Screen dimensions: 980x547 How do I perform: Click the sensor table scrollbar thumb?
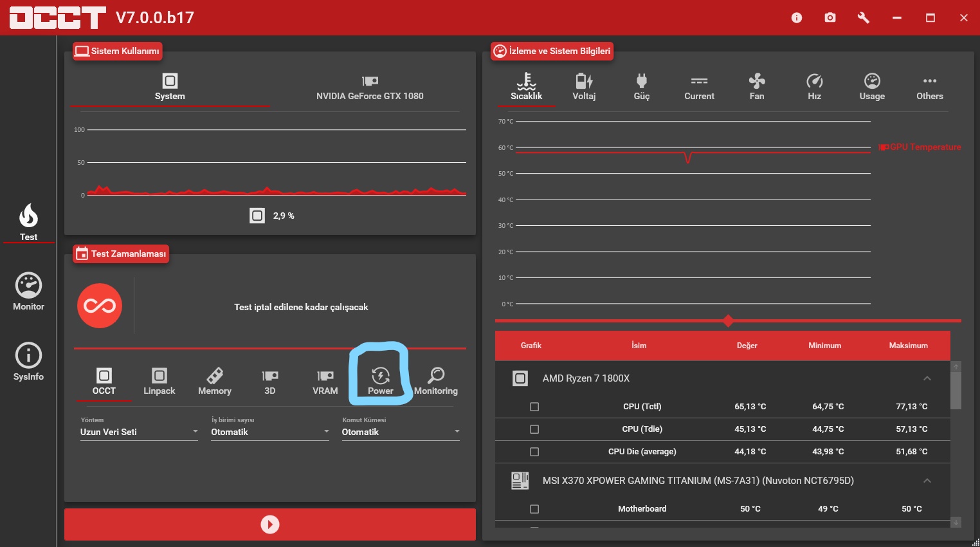956,390
